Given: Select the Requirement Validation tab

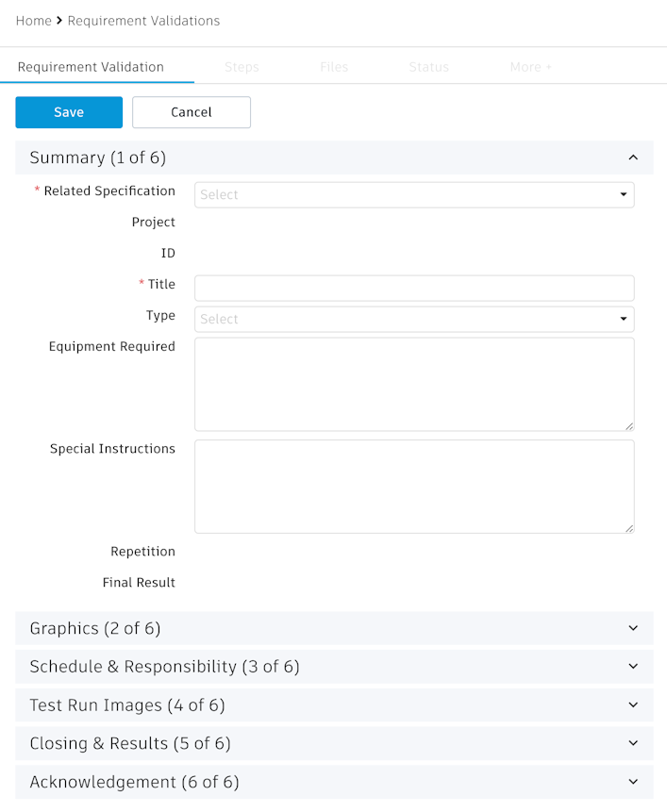Looking at the screenshot, I should point(91,67).
